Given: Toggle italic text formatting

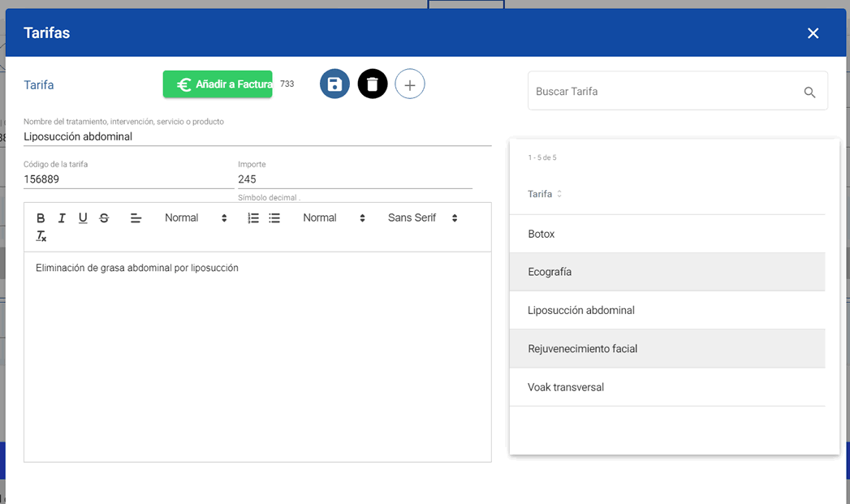Looking at the screenshot, I should tap(62, 218).
